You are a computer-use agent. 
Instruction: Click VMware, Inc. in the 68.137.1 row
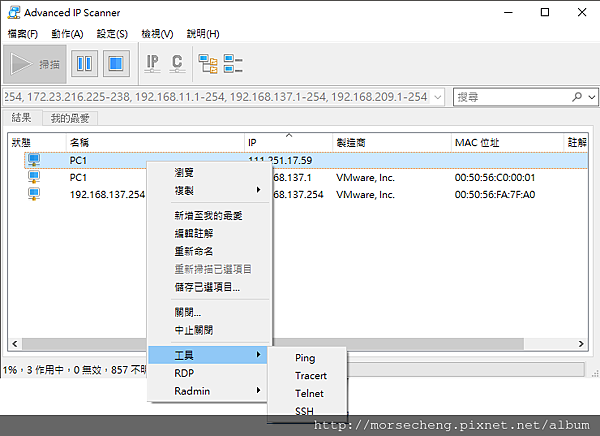point(365,178)
